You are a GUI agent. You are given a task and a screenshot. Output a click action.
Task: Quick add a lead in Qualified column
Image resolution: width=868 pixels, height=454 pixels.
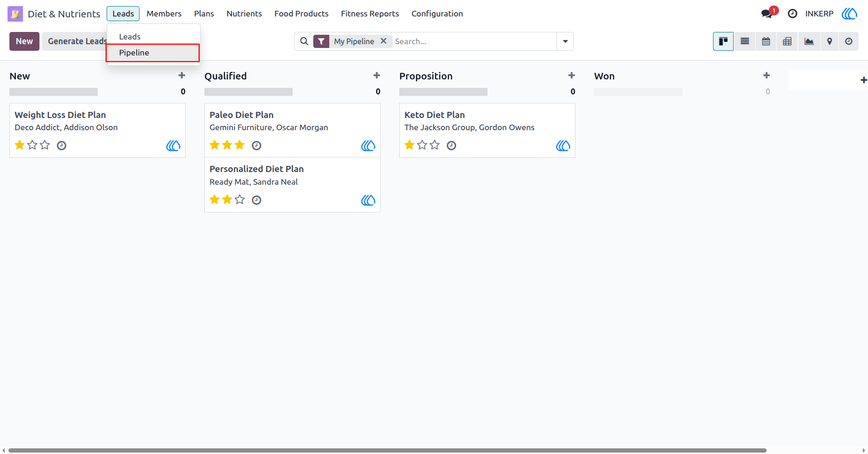point(377,76)
